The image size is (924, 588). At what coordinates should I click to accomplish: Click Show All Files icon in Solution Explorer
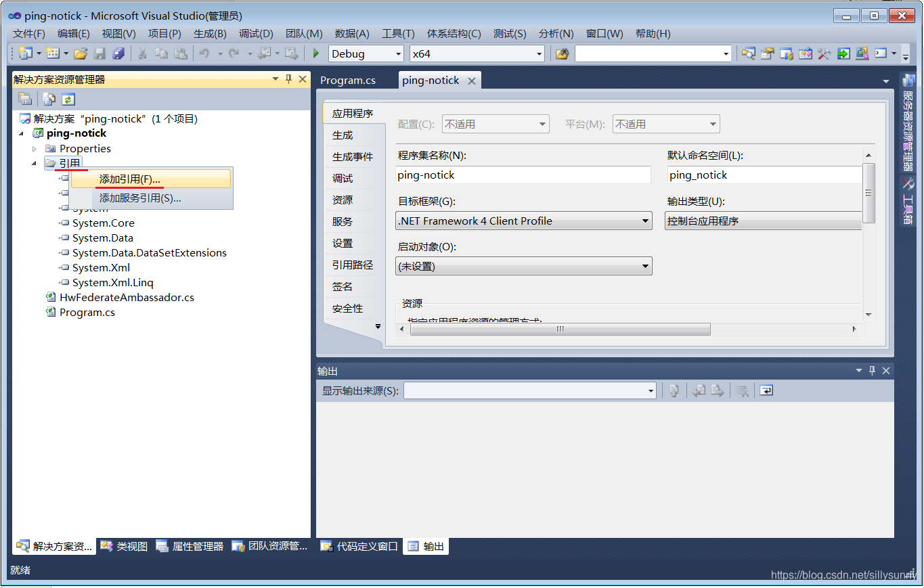click(49, 99)
